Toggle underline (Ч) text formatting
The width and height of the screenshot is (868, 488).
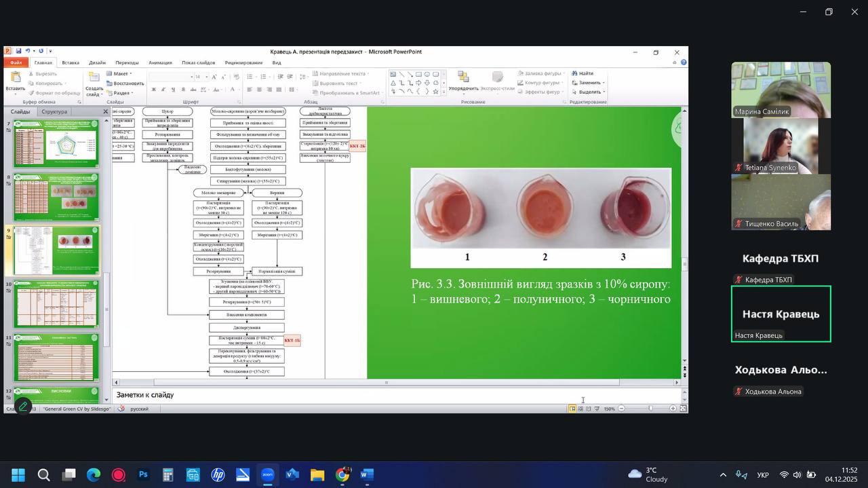click(x=172, y=90)
